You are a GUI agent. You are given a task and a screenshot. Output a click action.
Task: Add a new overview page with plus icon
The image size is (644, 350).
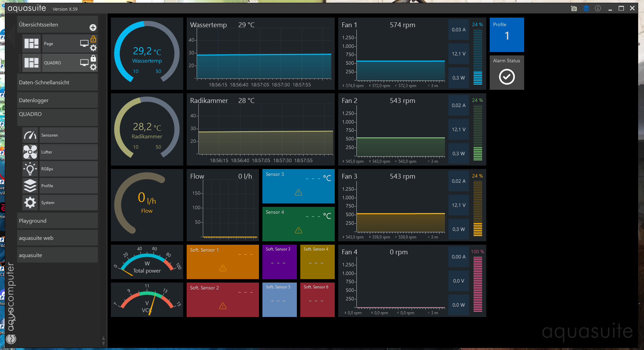(x=93, y=28)
